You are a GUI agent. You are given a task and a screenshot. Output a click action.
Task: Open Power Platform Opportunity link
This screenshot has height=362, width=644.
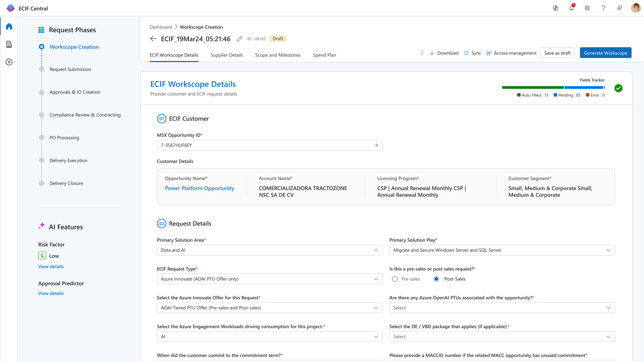[x=199, y=188]
